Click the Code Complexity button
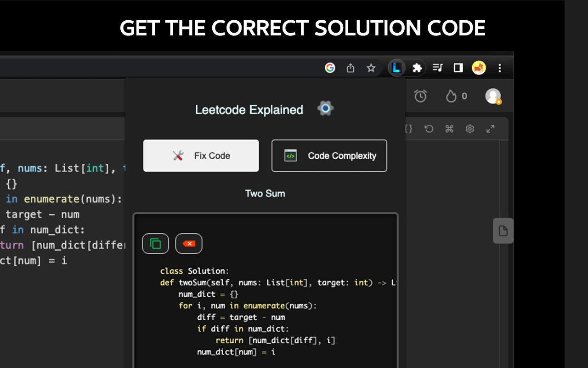The width and height of the screenshot is (588, 368). (x=329, y=155)
